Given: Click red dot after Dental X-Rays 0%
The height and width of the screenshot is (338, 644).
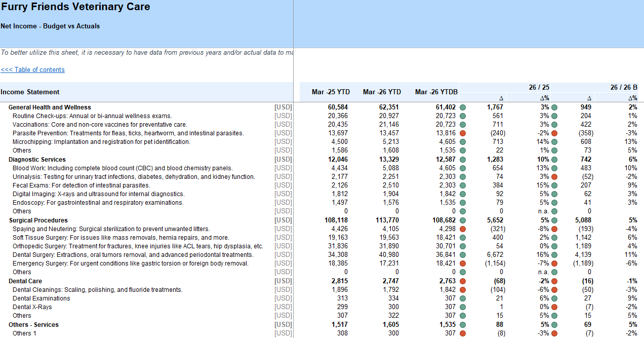Looking at the screenshot, I should coord(554,307).
